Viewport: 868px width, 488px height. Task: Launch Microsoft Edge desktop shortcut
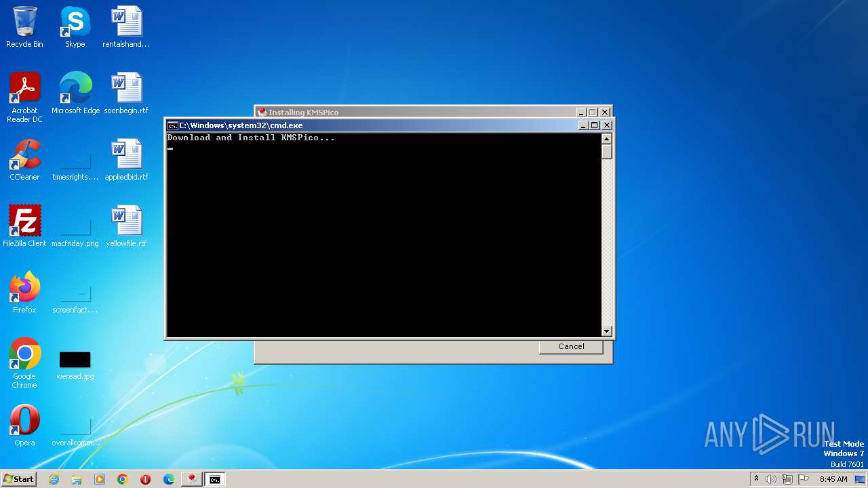[x=75, y=94]
